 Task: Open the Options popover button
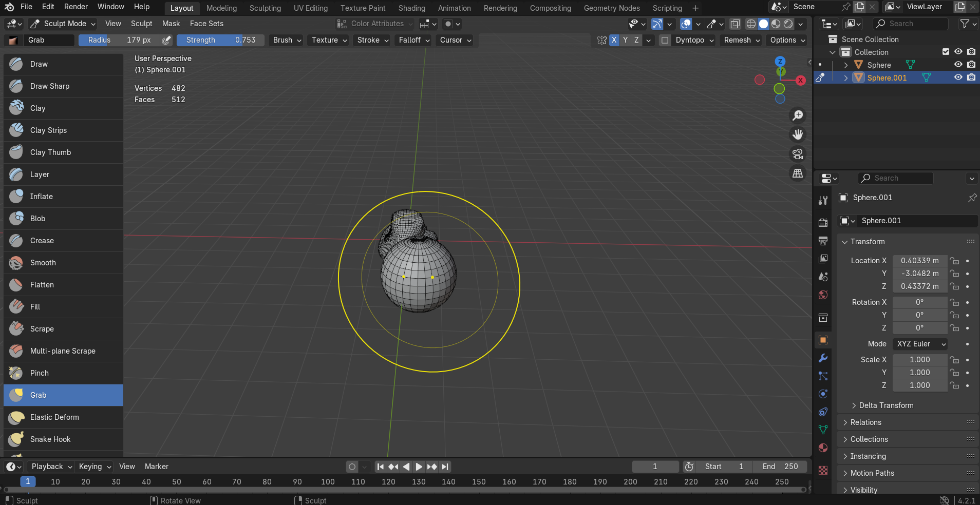[x=787, y=40]
